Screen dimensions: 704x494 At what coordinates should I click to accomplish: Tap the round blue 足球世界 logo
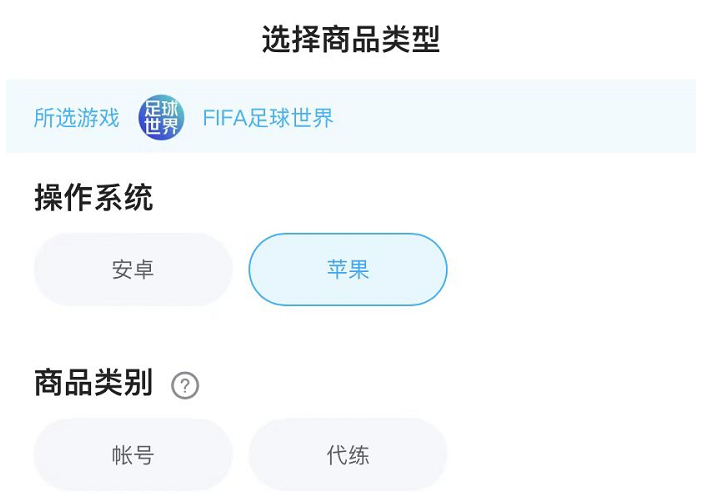161,118
